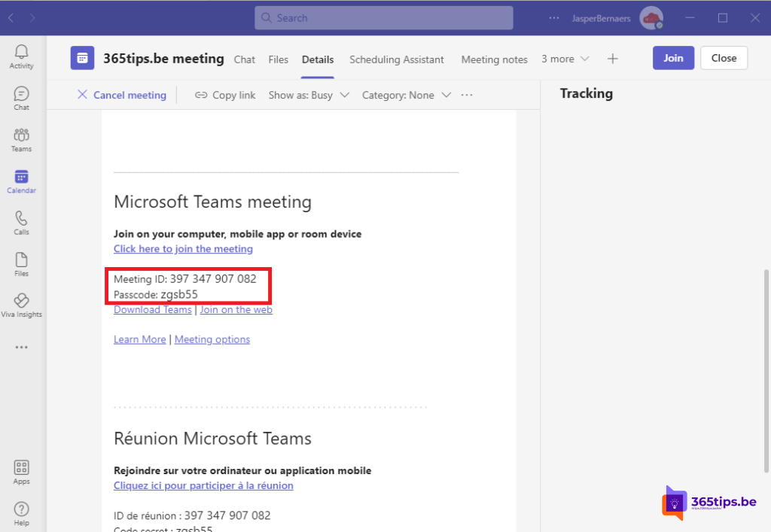This screenshot has height=532, width=771.
Task: Click the more options ellipsis in the toolbar
Action: coord(466,95)
